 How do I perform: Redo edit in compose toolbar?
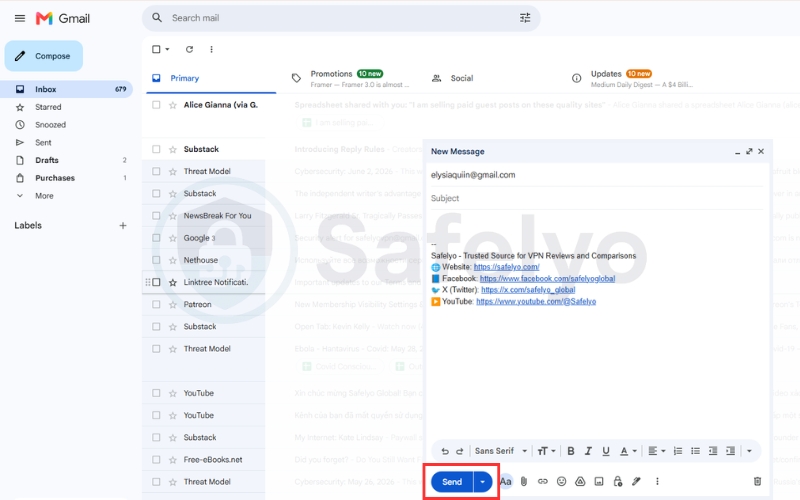[460, 451]
